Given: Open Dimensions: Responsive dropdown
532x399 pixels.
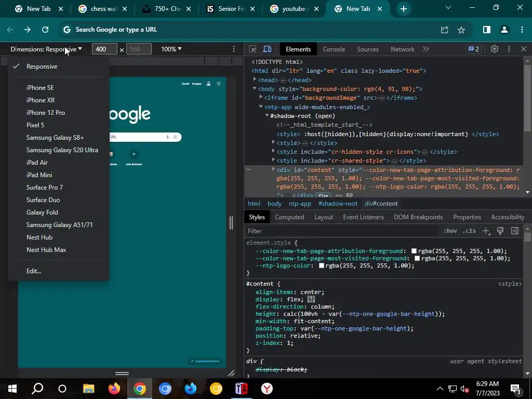Looking at the screenshot, I should pyautogui.click(x=46, y=49).
